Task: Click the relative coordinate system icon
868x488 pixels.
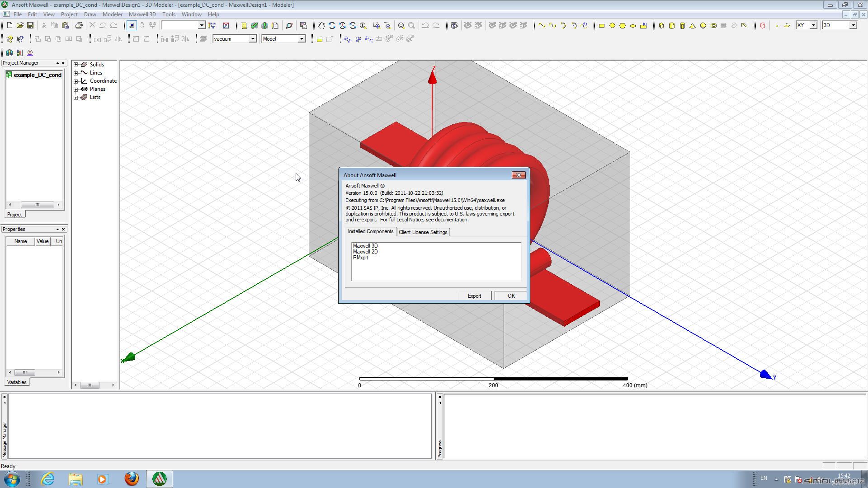Action: (x=348, y=39)
